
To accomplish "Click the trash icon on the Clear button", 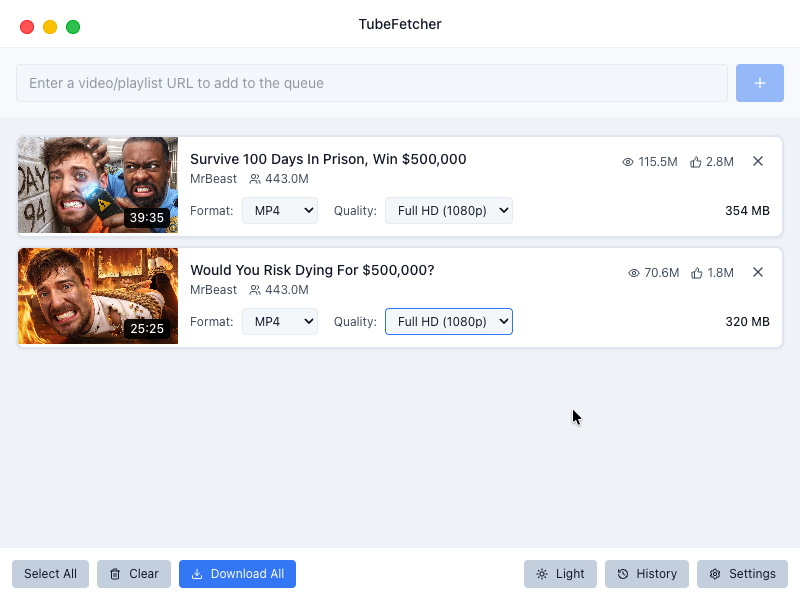I will click(x=117, y=574).
